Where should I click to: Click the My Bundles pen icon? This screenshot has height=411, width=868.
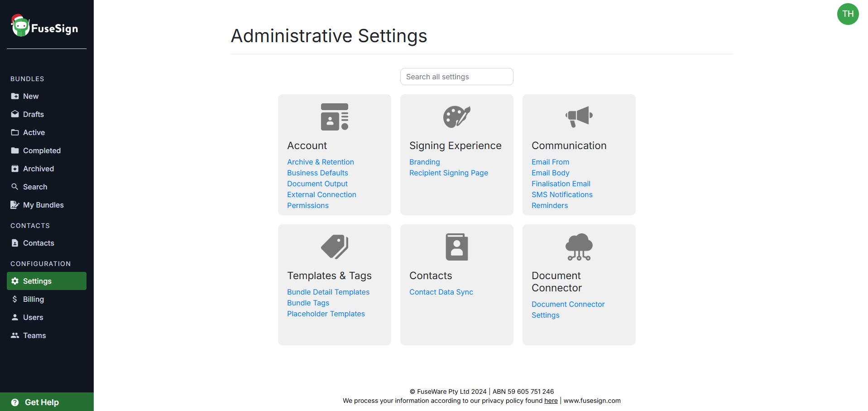coord(15,205)
